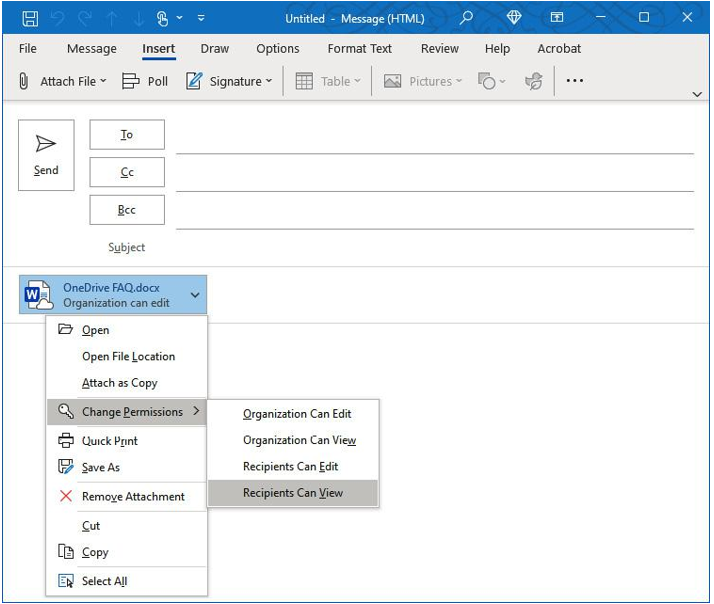Screen dimensions: 714x604
Task: Choose Remove Attachment
Action: click(x=127, y=497)
